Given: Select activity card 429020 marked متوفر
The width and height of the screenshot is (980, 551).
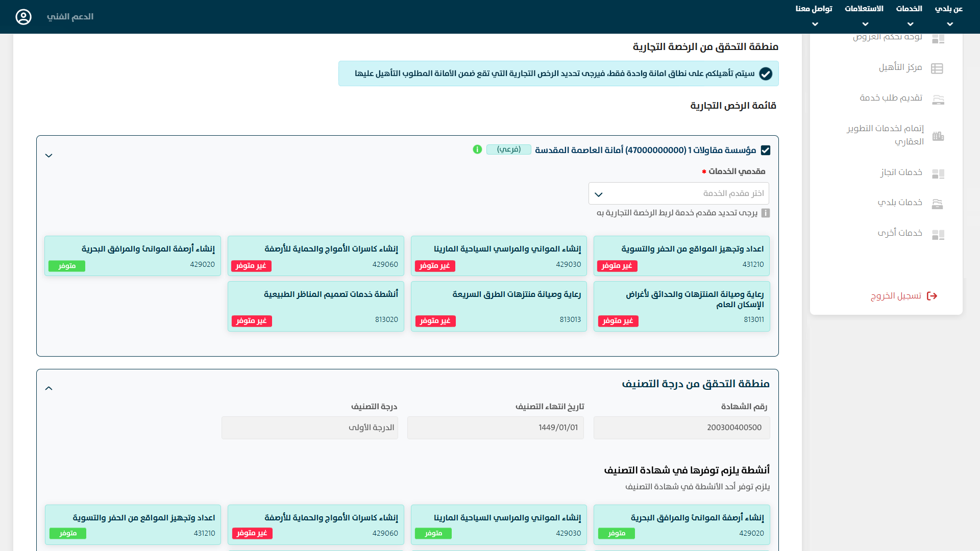Looking at the screenshot, I should pos(133,256).
